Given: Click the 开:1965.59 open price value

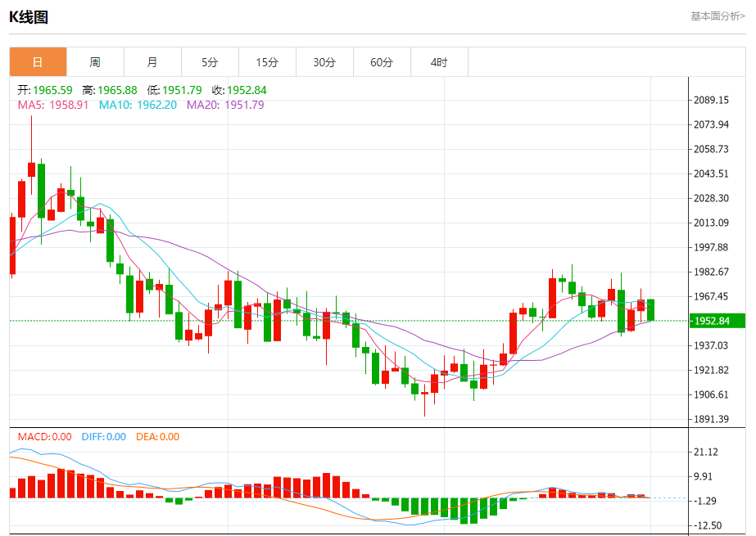Looking at the screenshot, I should 45,90.
